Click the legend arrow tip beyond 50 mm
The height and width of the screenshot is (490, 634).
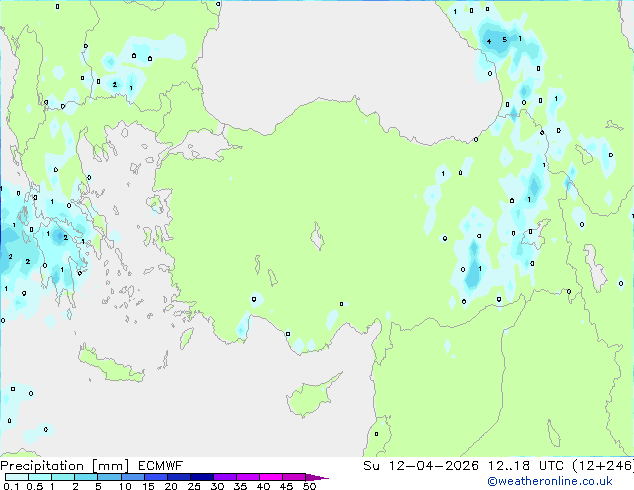317,477
